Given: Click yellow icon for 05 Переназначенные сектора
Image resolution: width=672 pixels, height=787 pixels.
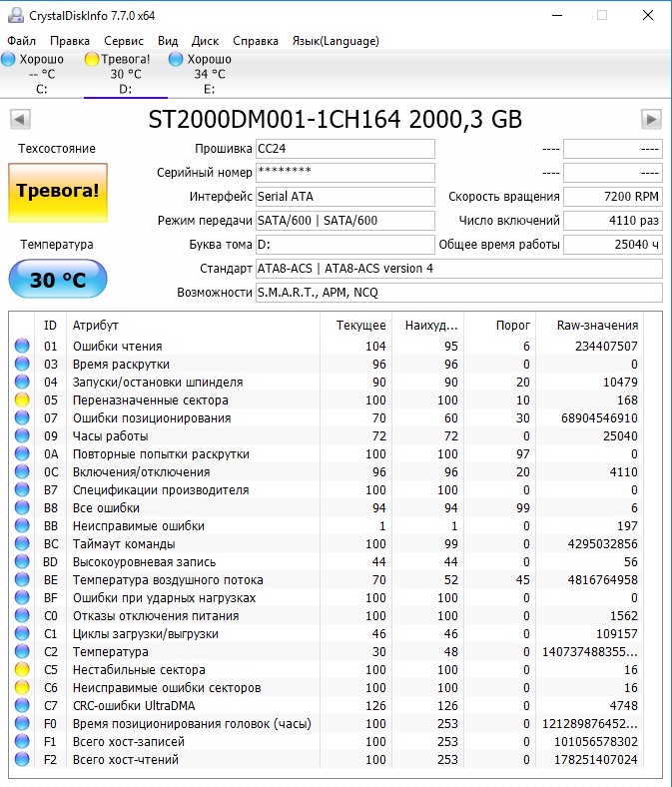Looking at the screenshot, I should [22, 400].
